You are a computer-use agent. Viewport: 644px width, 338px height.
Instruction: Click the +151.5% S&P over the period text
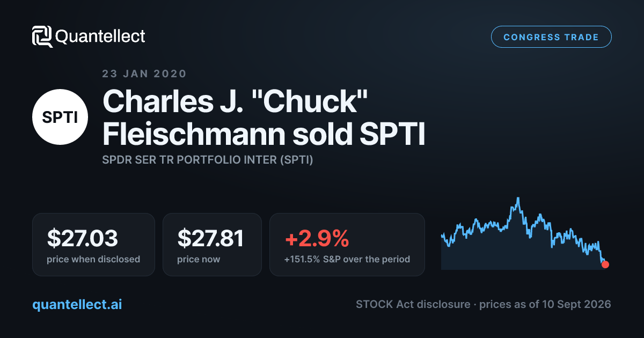(347, 259)
